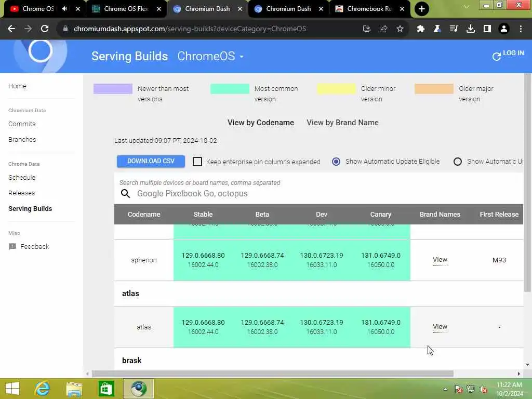Image resolution: width=532 pixels, height=399 pixels.
Task: Open File Explorer from taskbar
Action: pyautogui.click(x=74, y=389)
